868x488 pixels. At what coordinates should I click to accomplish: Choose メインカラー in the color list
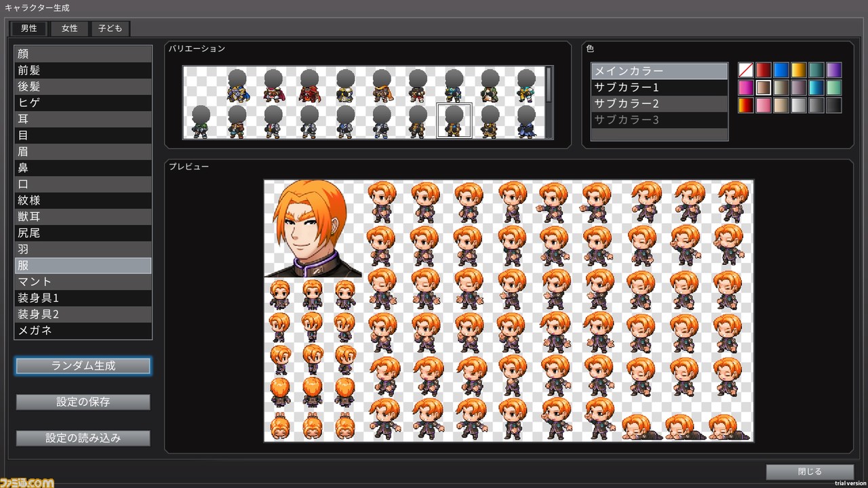pyautogui.click(x=659, y=70)
